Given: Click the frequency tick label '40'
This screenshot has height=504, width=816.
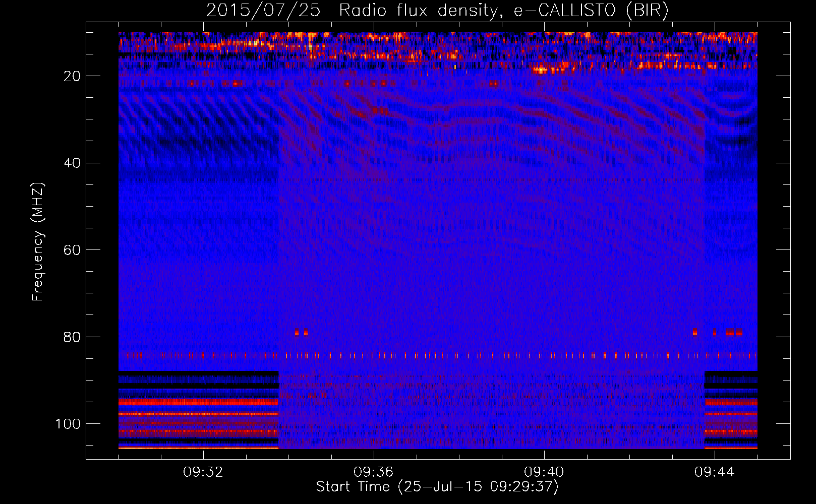Looking at the screenshot, I should (x=73, y=163).
